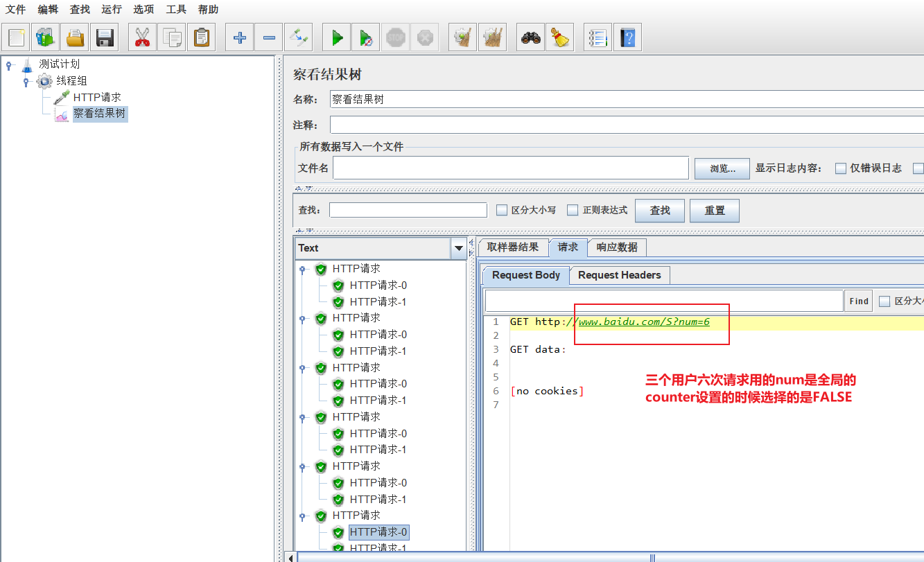Start the test with the green play icon
Image resolution: width=924 pixels, height=562 pixels.
(x=336, y=37)
